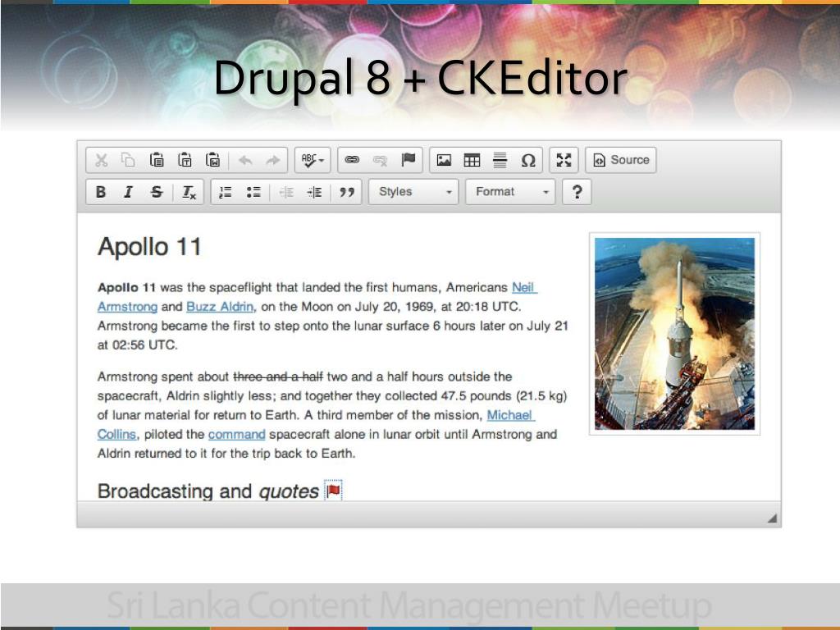Open the 'command' link

237,435
